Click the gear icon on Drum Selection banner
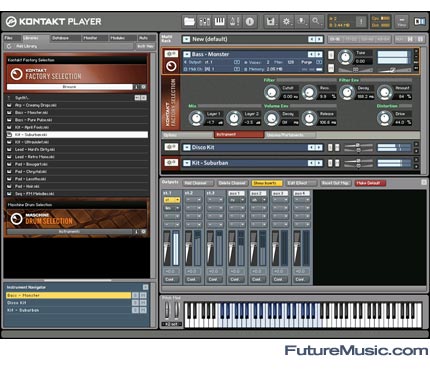Image resolution: width=430 pixels, height=370 pixels. [x=143, y=231]
